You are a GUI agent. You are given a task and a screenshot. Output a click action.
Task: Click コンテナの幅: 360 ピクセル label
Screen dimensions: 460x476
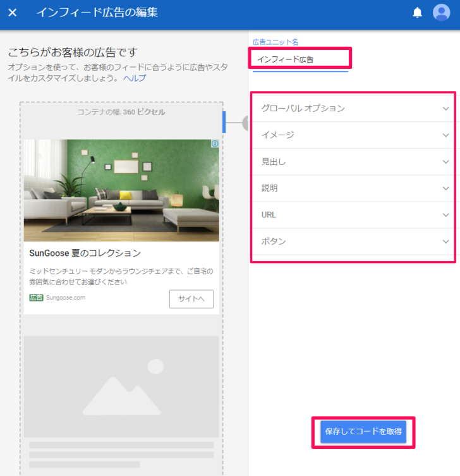coord(121,112)
